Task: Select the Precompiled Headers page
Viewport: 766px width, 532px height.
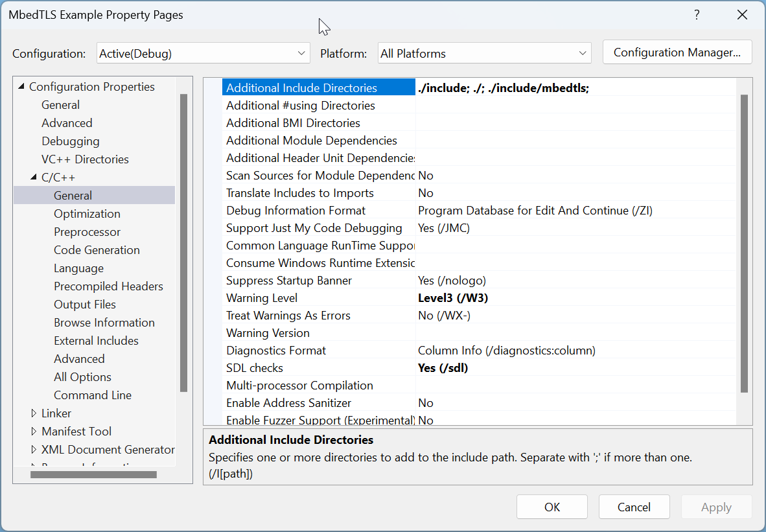Action: (x=108, y=286)
